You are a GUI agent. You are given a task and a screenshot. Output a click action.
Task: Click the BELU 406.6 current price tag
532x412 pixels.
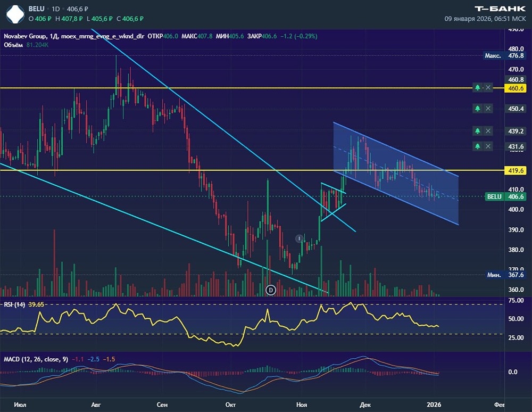(x=505, y=196)
